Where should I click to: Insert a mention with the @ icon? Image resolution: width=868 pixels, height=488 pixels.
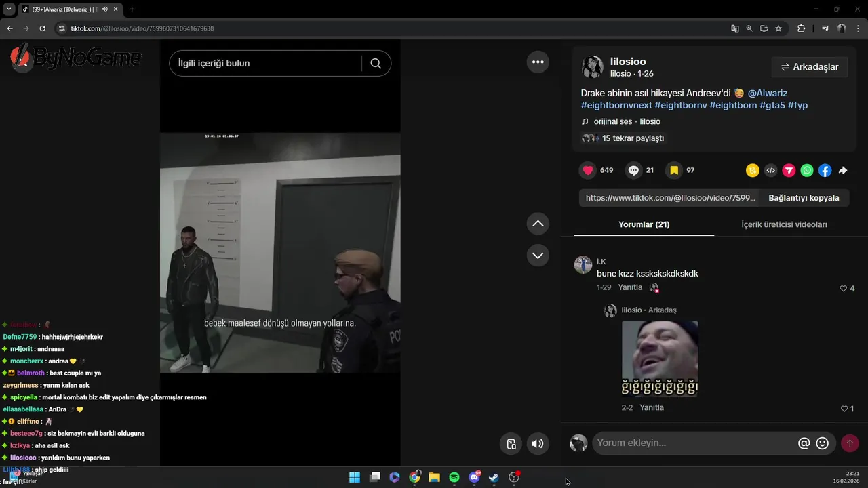point(804,443)
